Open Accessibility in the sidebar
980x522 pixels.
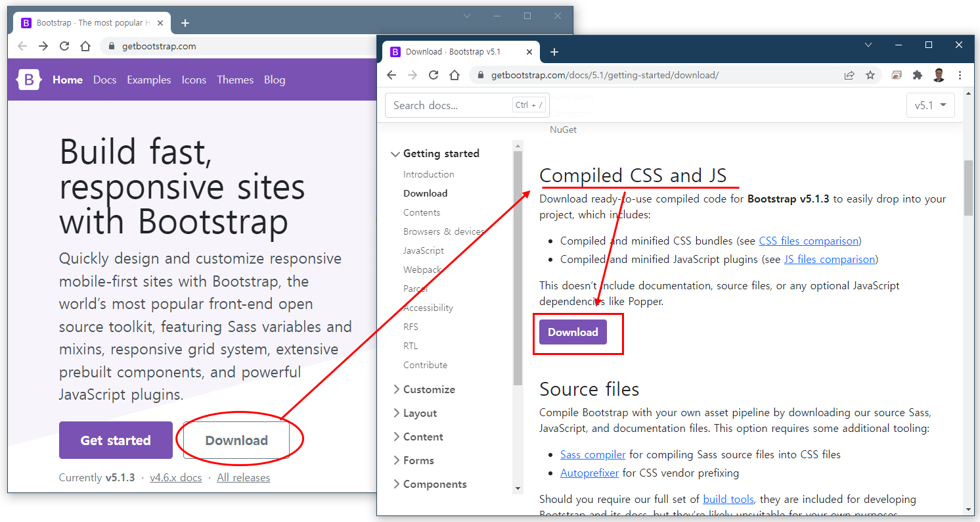428,308
